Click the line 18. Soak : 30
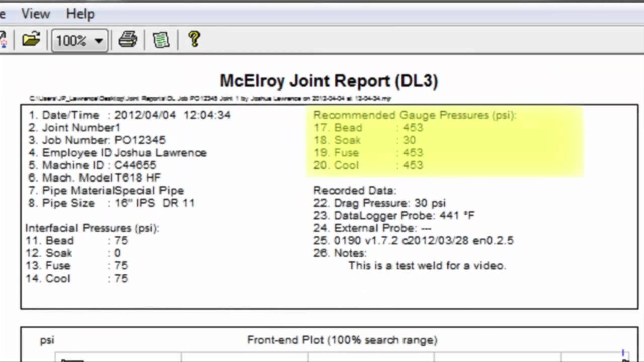Image resolution: width=644 pixels, height=362 pixels. (x=365, y=140)
